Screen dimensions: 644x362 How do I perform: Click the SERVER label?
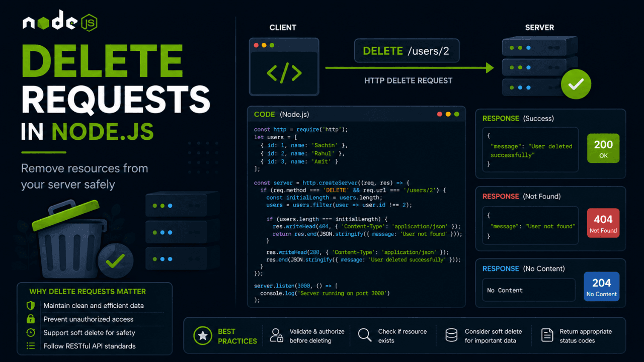(539, 28)
